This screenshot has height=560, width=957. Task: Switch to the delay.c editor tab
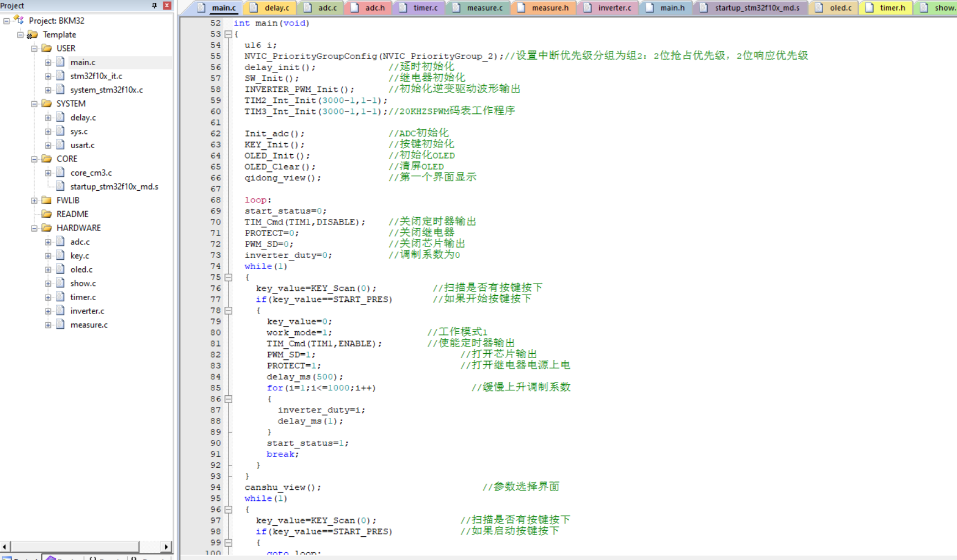pyautogui.click(x=270, y=8)
